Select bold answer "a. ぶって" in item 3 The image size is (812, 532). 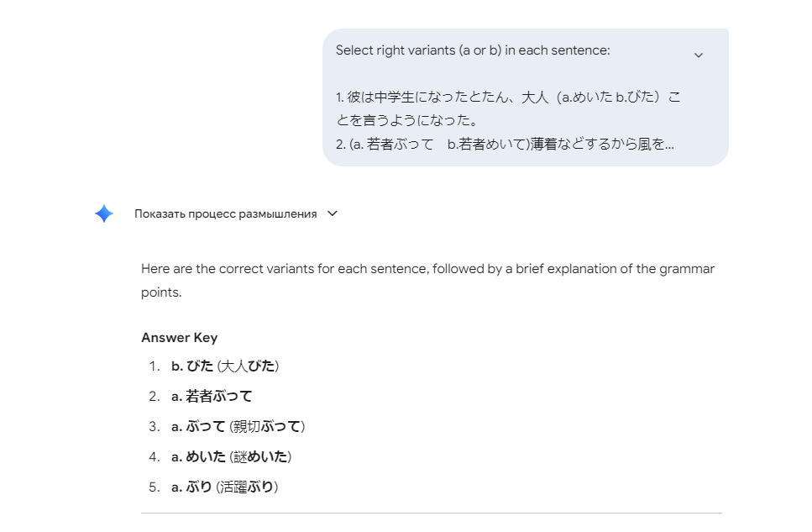[198, 427]
